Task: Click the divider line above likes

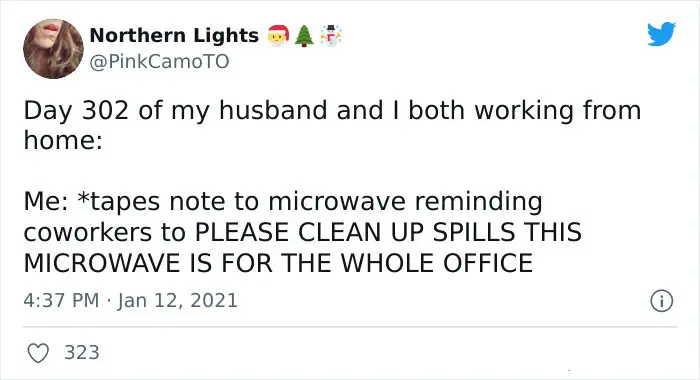Action: pos(350,327)
